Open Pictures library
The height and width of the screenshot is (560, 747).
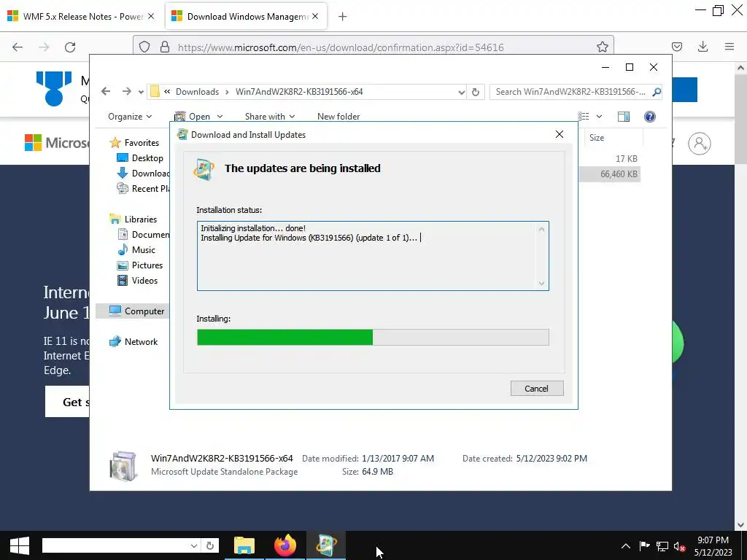(141, 265)
